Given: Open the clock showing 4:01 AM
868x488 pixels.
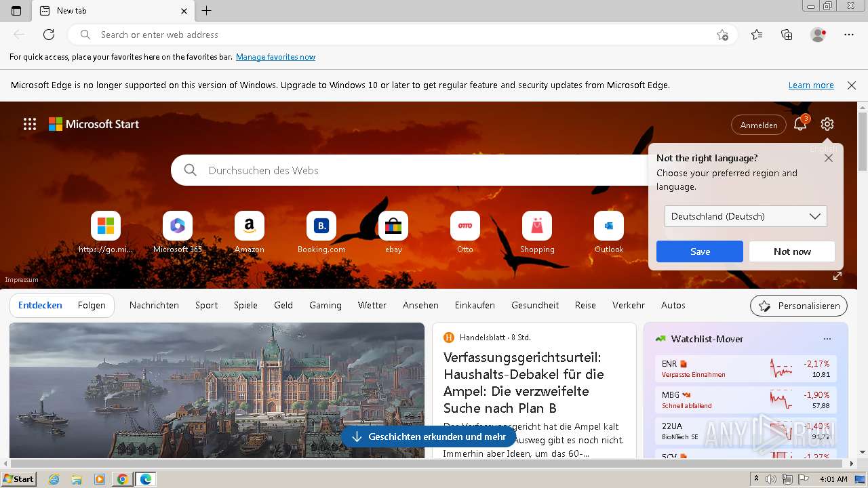Looking at the screenshot, I should 833,479.
